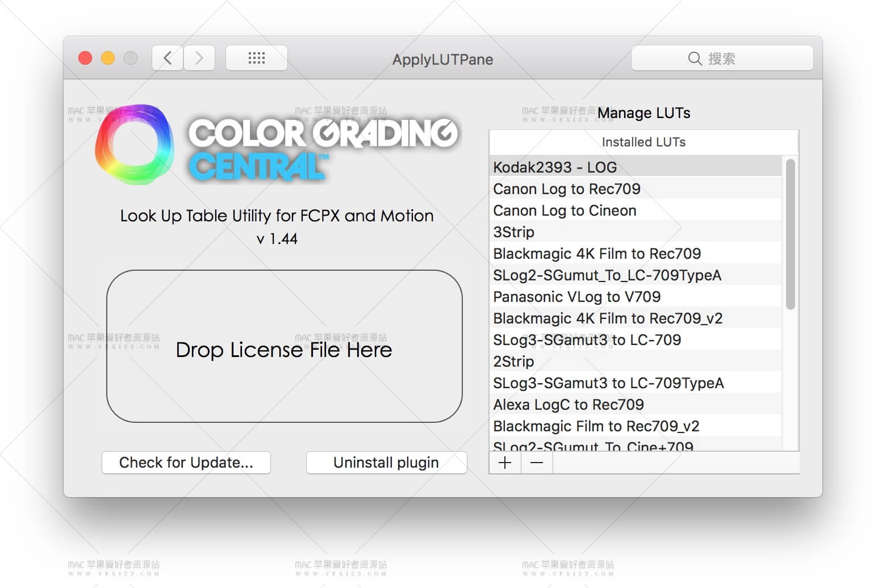This screenshot has height=588, width=886.
Task: Click the Manage LUTs heading
Action: click(x=644, y=113)
